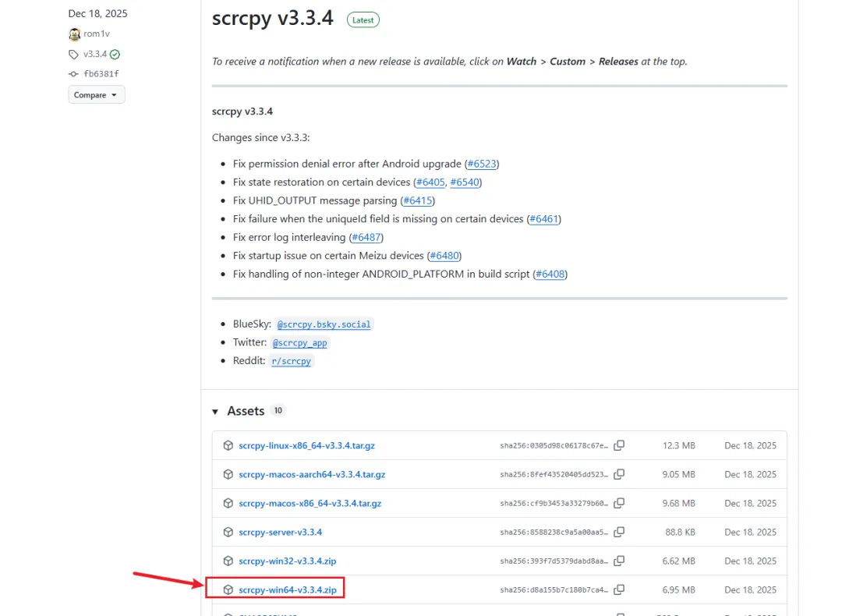The height and width of the screenshot is (616, 842).
Task: Click 6.95 MB size text
Action: click(679, 589)
